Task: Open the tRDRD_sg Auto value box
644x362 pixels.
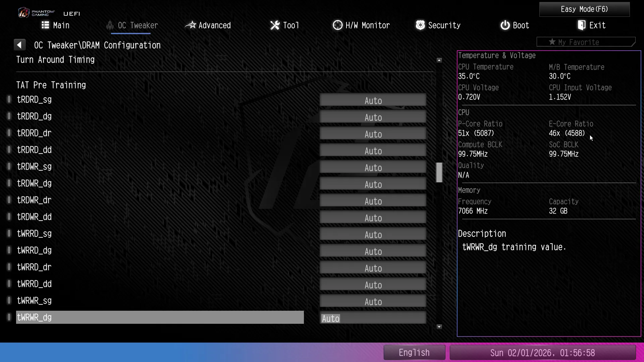Action: (373, 101)
